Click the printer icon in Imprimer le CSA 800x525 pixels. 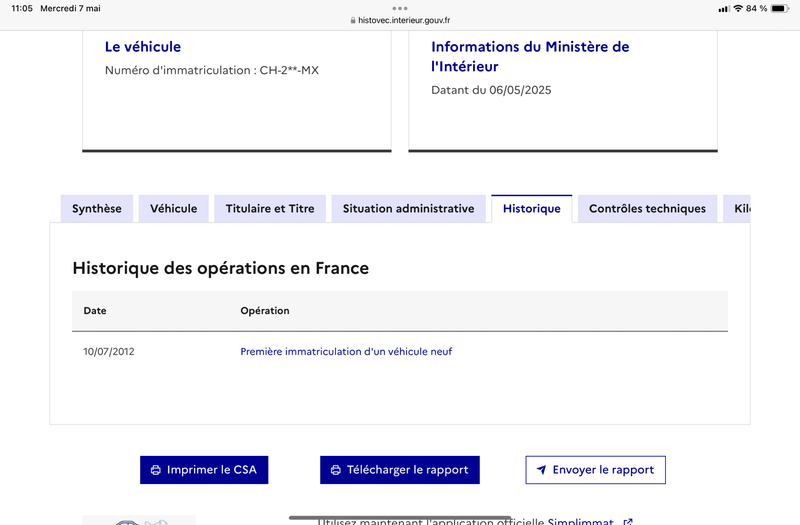tap(155, 470)
